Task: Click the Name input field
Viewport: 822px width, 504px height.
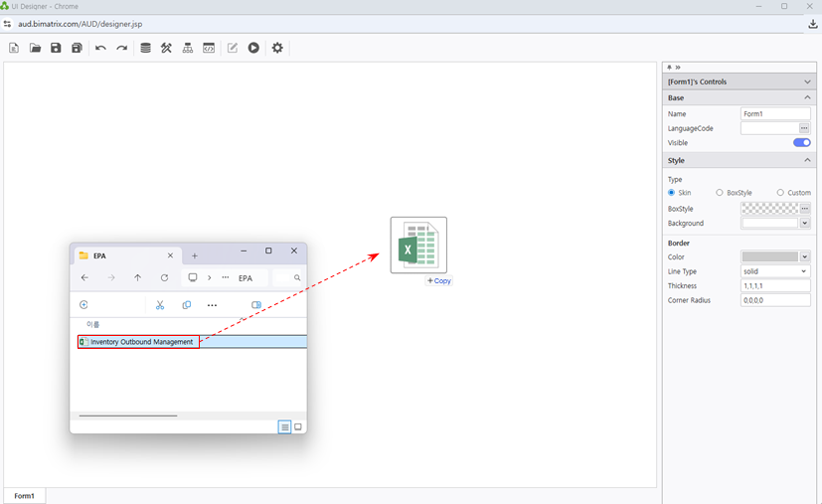Action: (775, 114)
